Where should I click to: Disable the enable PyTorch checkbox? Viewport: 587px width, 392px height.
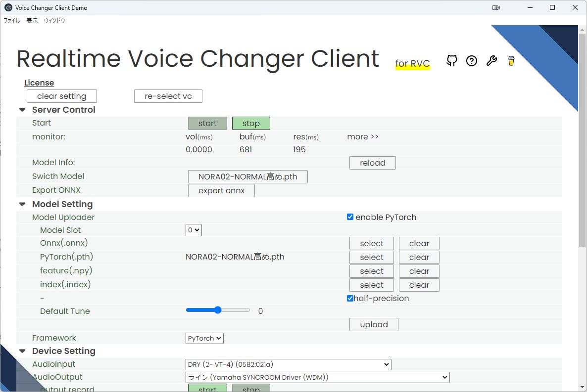point(350,217)
